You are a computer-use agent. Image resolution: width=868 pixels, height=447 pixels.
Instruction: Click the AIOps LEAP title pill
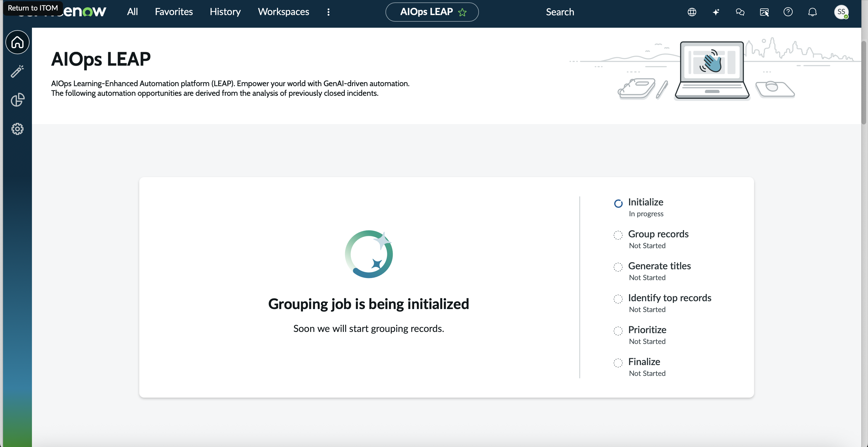click(x=432, y=12)
